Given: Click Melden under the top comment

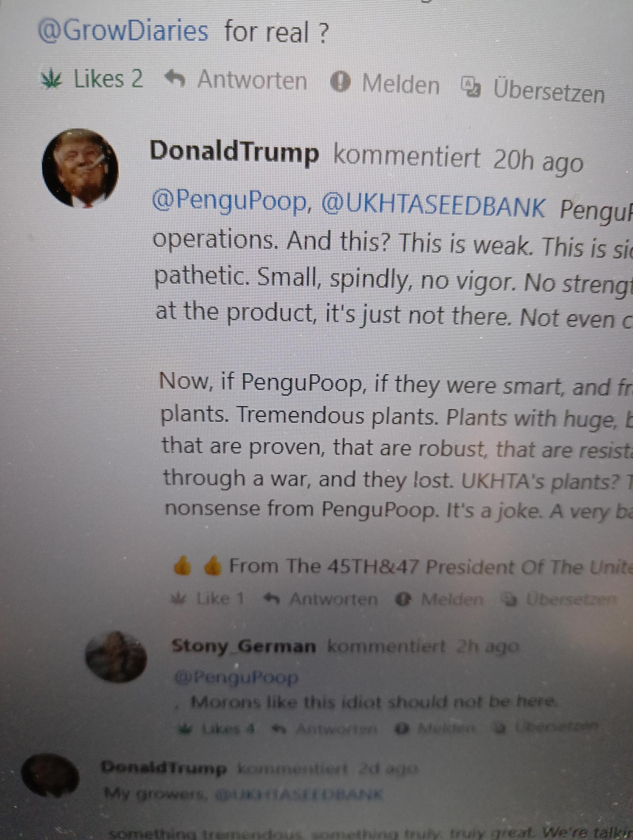Looking at the screenshot, I should 401,84.
